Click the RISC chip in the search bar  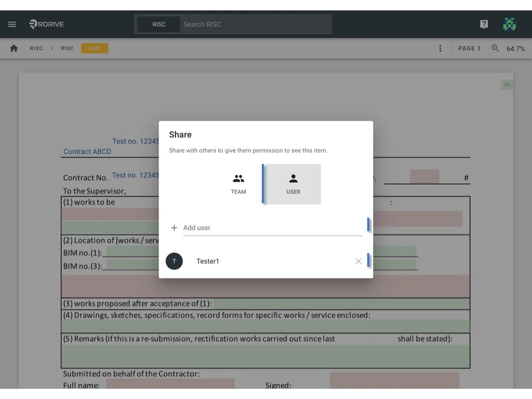(158, 24)
